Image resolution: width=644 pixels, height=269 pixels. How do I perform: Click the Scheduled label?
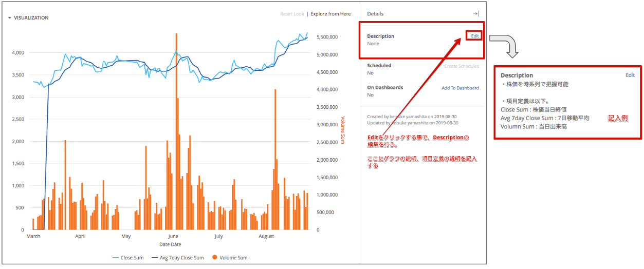click(379, 66)
